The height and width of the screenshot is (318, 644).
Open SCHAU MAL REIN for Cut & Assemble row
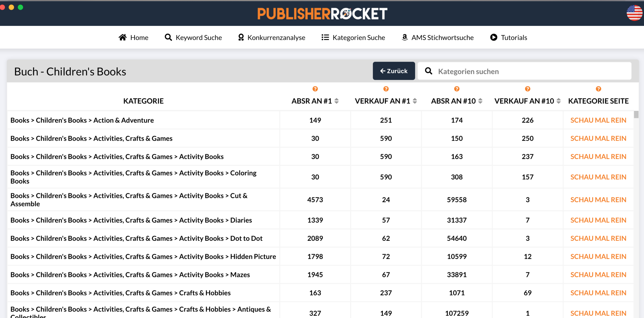click(598, 200)
